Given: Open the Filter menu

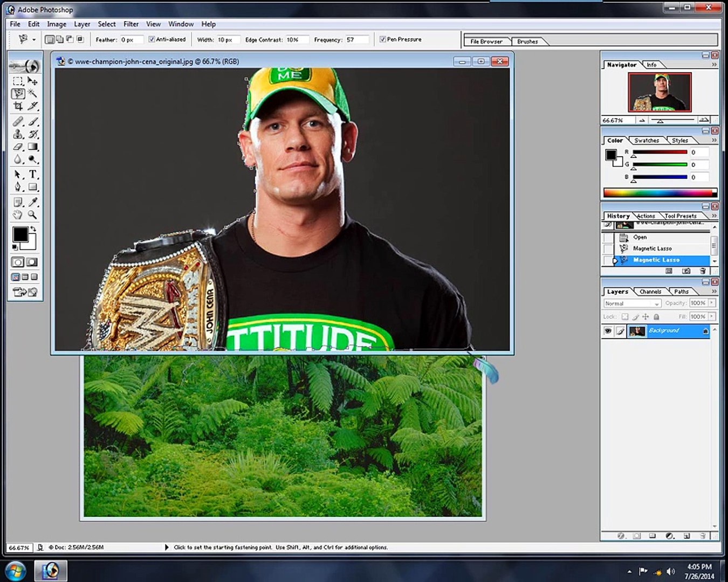Looking at the screenshot, I should pos(131,24).
